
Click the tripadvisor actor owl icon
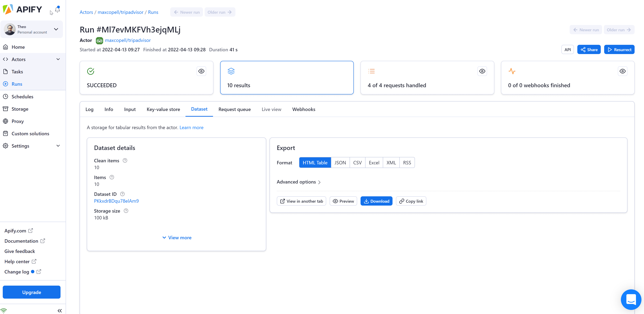tap(99, 40)
